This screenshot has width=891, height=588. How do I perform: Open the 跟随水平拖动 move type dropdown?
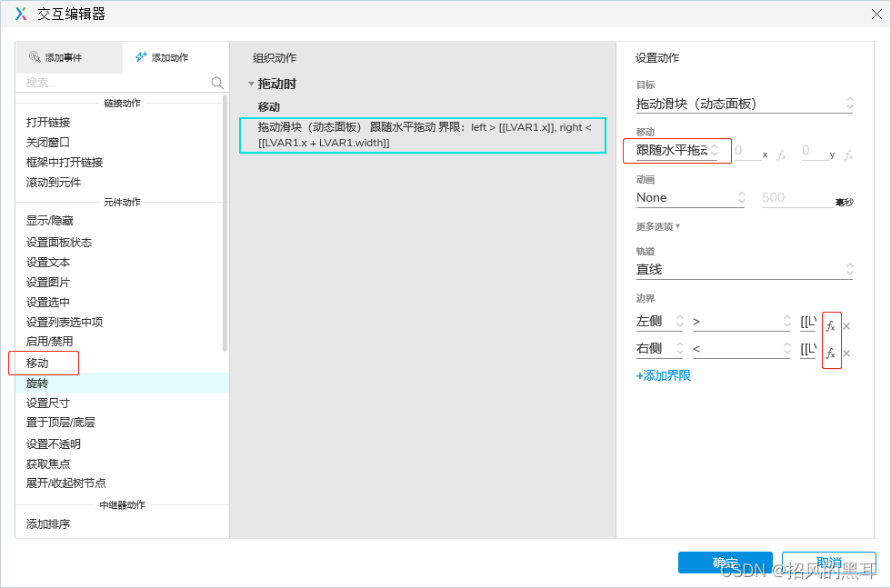(678, 150)
